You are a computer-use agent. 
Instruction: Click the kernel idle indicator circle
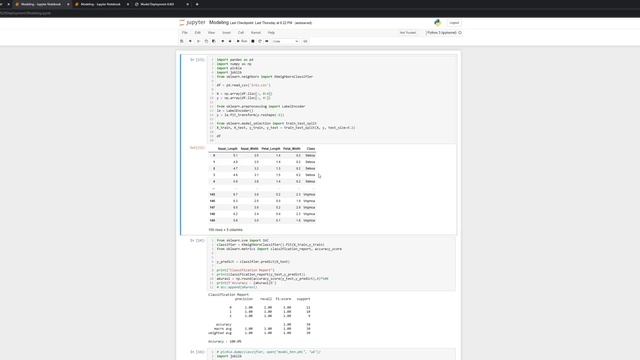point(460,33)
